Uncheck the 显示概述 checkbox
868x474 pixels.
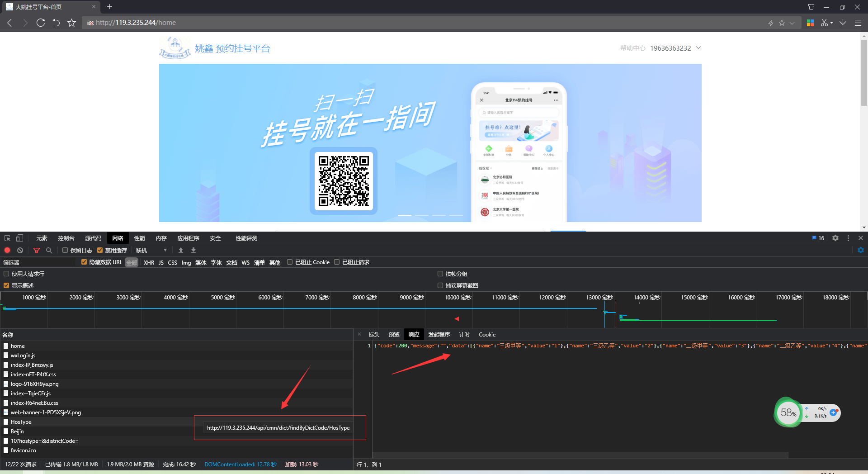point(6,285)
